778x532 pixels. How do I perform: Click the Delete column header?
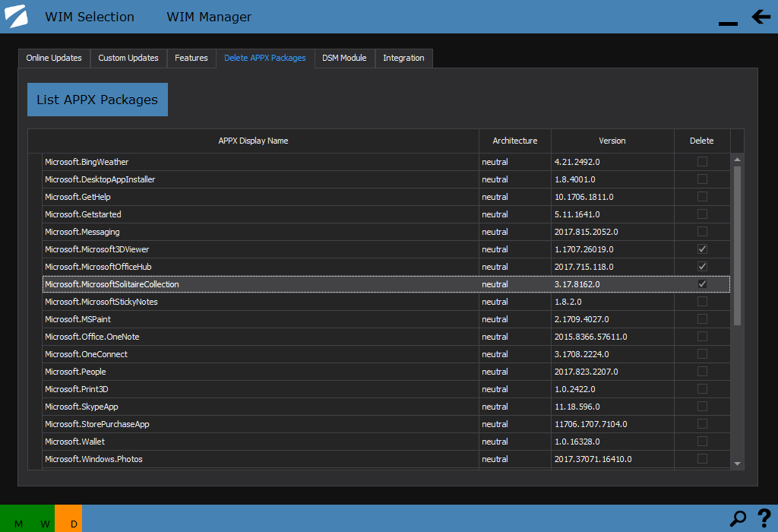point(701,141)
